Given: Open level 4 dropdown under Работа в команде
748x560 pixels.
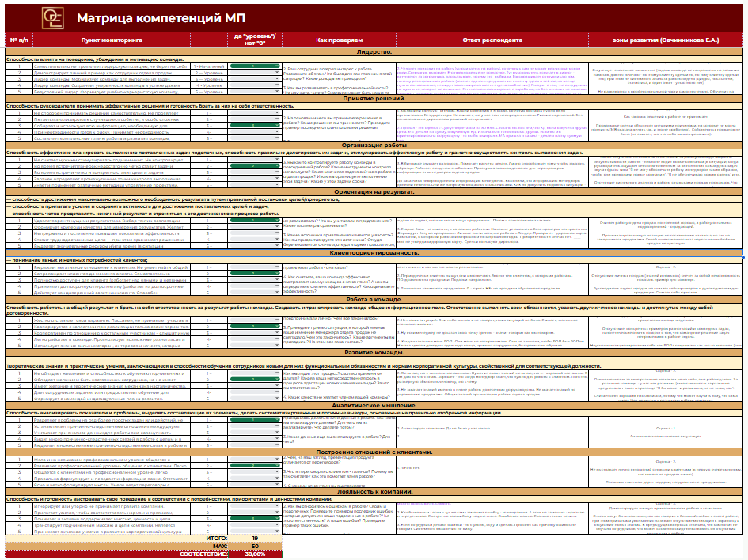Looking at the screenshot, I should [255, 339].
